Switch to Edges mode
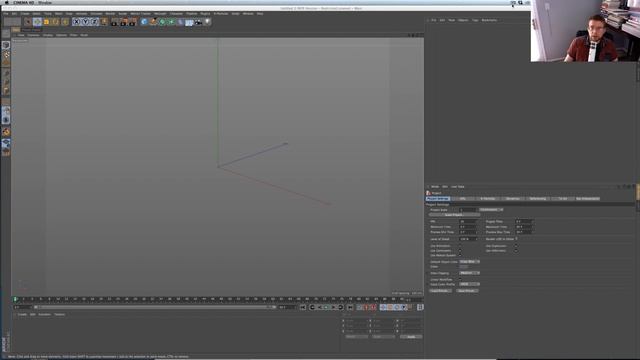This screenshot has height=360, width=640. pyautogui.click(x=6, y=82)
